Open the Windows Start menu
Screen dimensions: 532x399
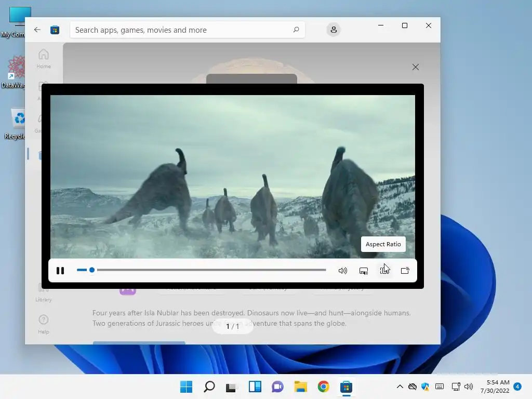[x=186, y=387]
